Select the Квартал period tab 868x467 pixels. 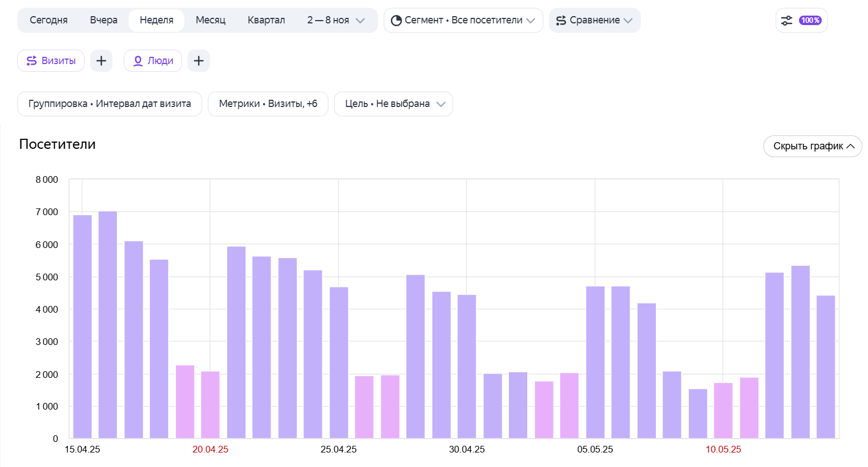tap(266, 20)
